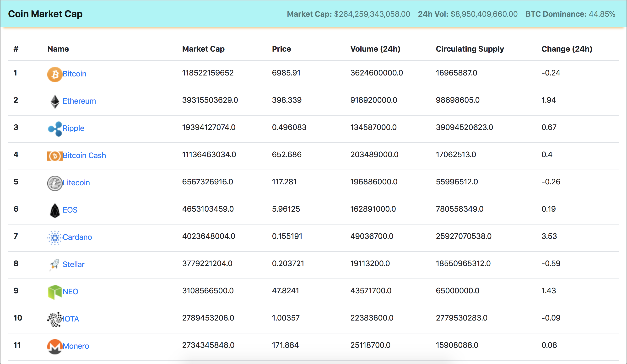The height and width of the screenshot is (364, 627).
Task: Click the Change (24h) column header
Action: coord(567,49)
